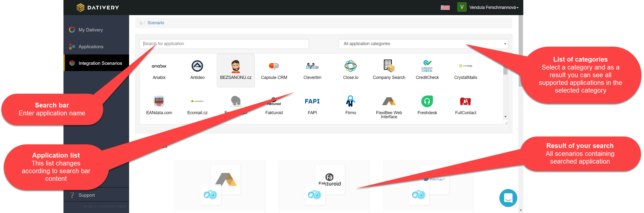The width and height of the screenshot is (644, 213).
Task: Open the FlexiBee scenario card
Action: (220, 186)
